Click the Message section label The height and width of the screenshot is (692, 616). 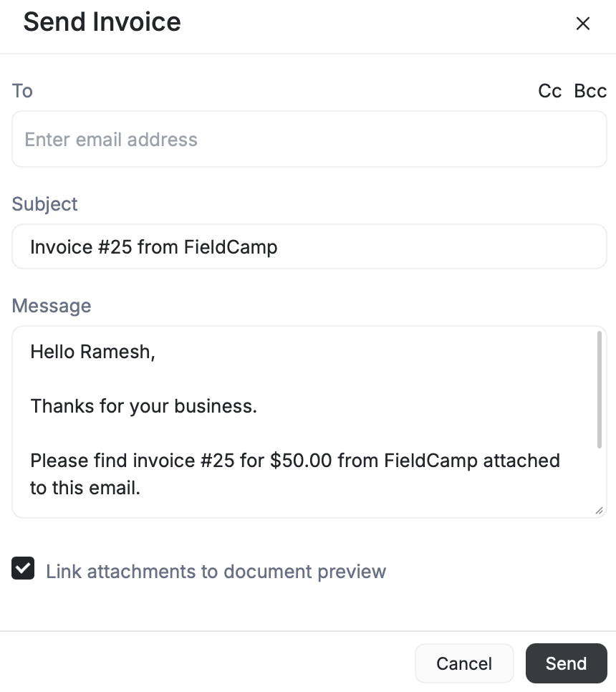tap(51, 306)
